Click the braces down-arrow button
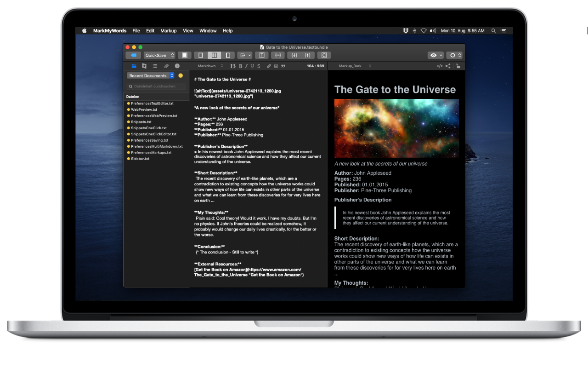588x368 pixels. coord(294,55)
